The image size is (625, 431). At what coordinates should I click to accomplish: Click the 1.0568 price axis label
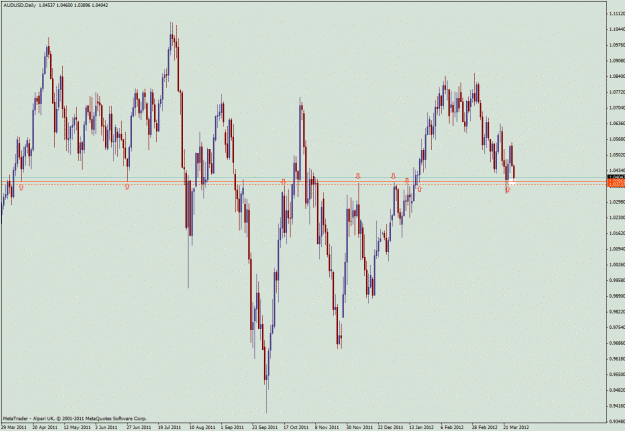tap(617, 139)
